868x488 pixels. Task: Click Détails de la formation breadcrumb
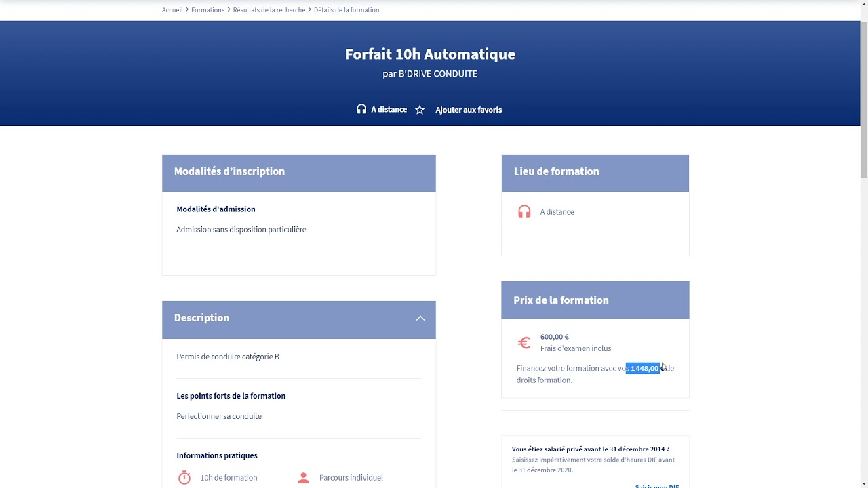click(x=347, y=10)
